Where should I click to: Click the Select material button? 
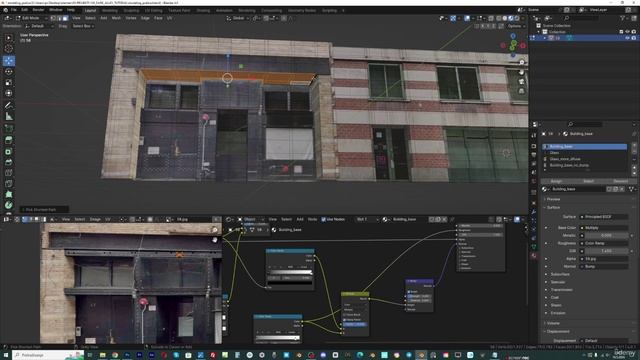(588, 181)
